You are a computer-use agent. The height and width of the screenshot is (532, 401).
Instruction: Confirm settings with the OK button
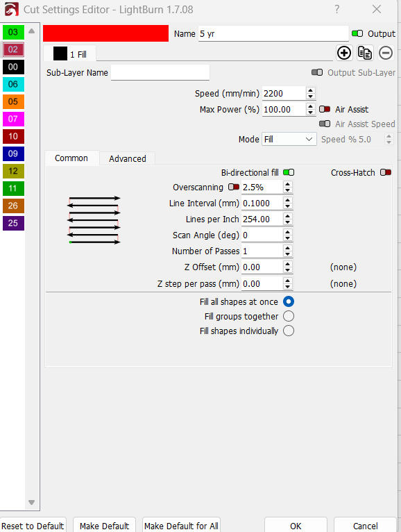(296, 526)
